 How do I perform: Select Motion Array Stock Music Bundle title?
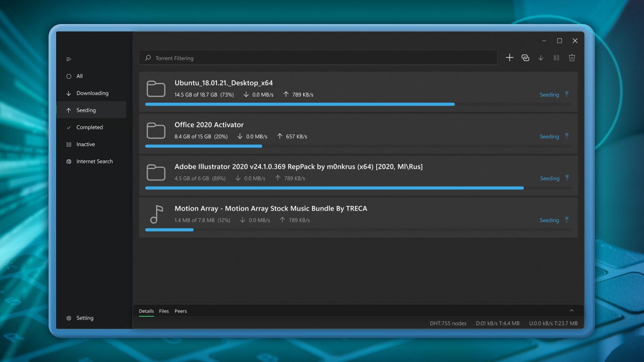tap(271, 208)
